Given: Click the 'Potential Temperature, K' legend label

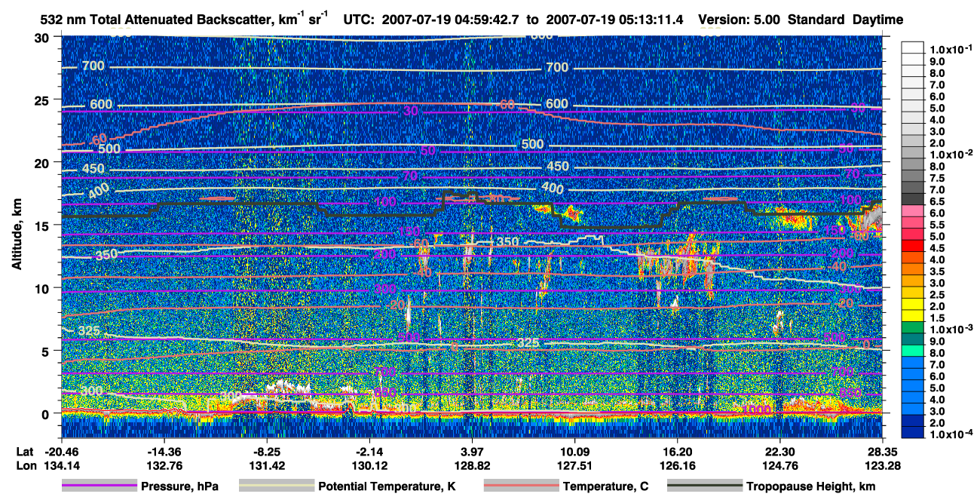Looking at the screenshot, I should click(x=387, y=487).
